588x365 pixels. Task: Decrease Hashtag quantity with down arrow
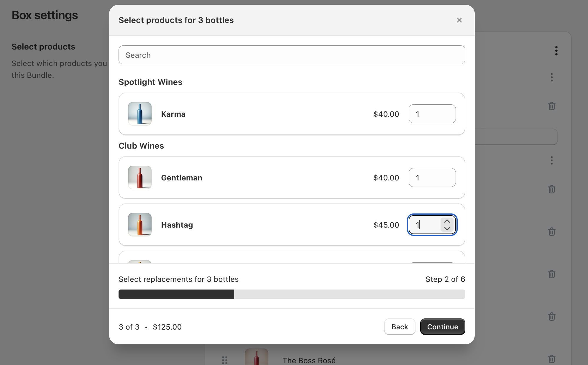(447, 228)
